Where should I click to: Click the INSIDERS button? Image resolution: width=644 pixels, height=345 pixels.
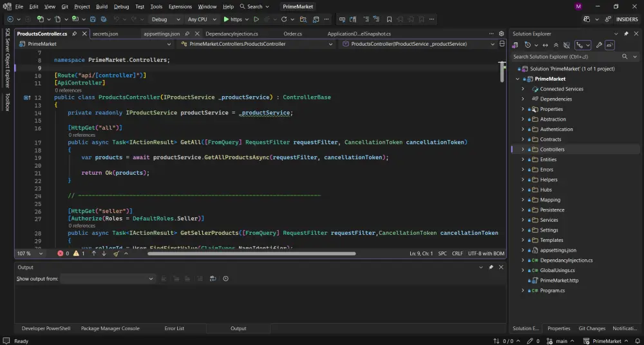tap(627, 19)
